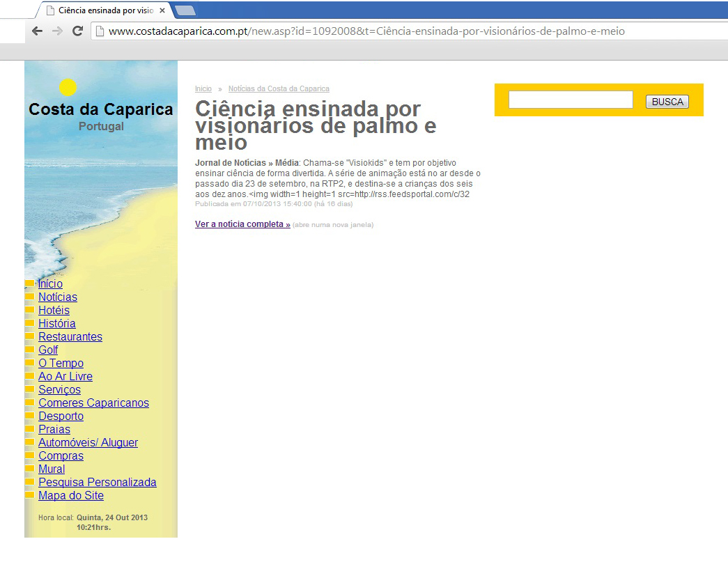Click the browser forward arrow

click(58, 31)
